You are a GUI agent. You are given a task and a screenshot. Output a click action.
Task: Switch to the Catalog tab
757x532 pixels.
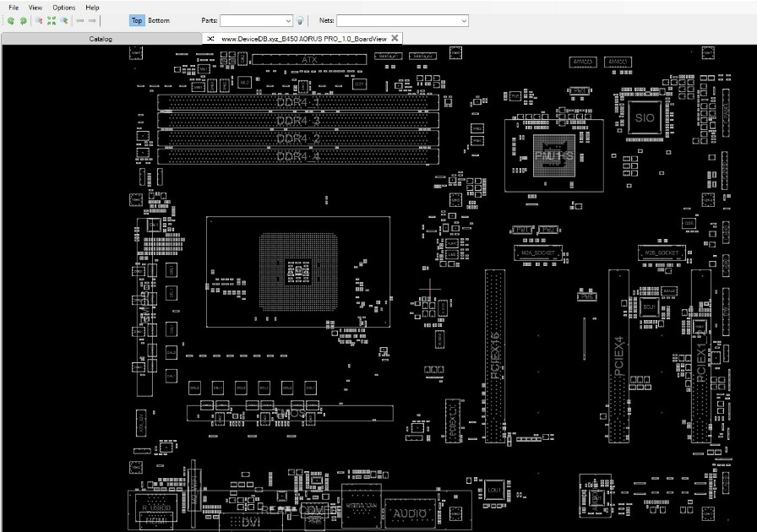pos(101,39)
